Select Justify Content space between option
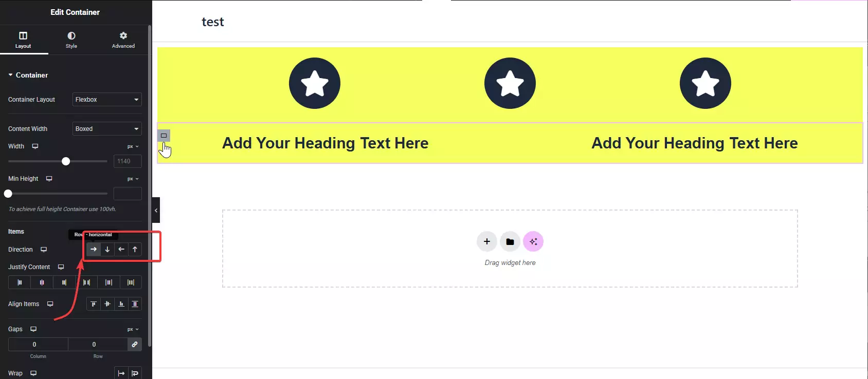The width and height of the screenshot is (868, 379). click(x=86, y=282)
